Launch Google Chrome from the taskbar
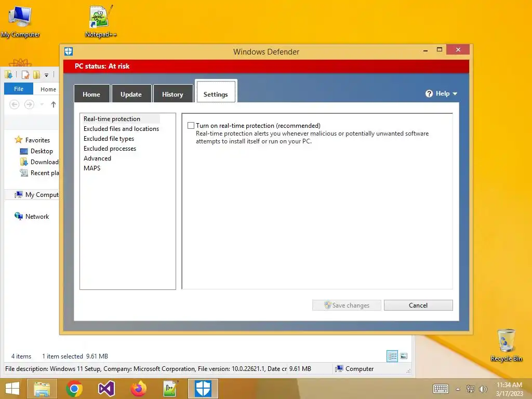This screenshot has height=399, width=532. click(x=74, y=389)
